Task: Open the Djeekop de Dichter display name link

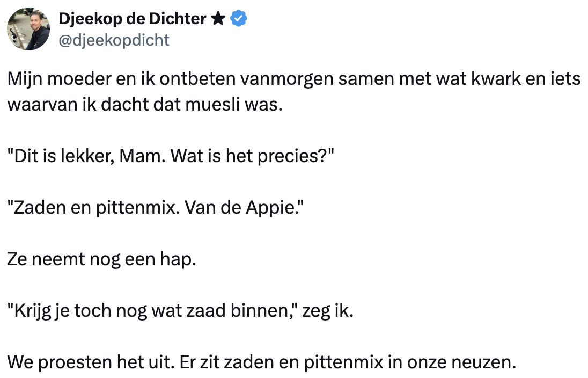Action: (x=131, y=19)
